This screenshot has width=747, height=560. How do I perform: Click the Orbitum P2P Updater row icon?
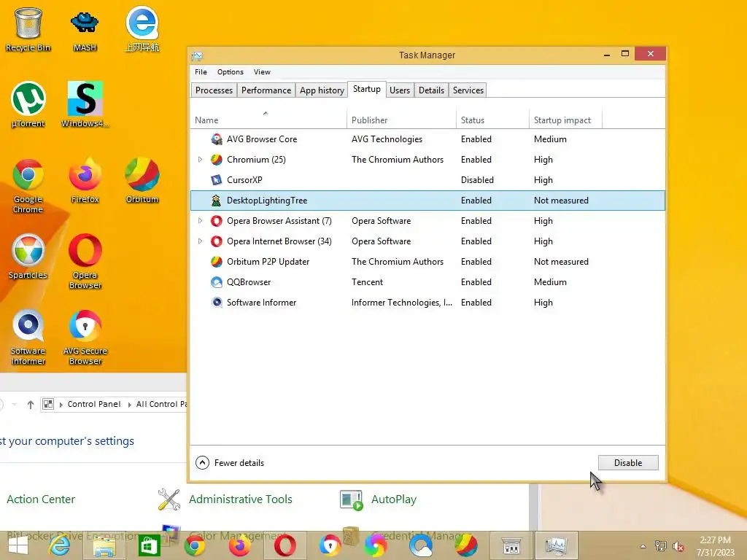(216, 262)
